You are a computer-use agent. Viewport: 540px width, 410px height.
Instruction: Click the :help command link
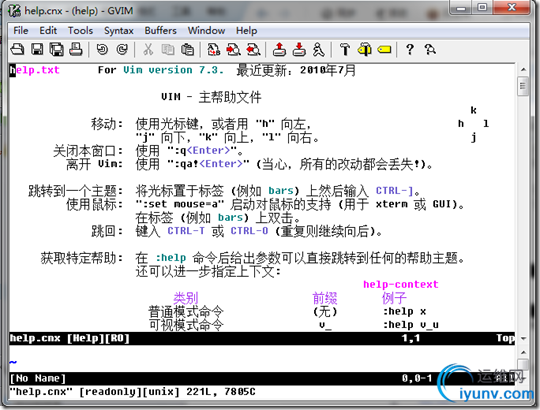pos(170,258)
